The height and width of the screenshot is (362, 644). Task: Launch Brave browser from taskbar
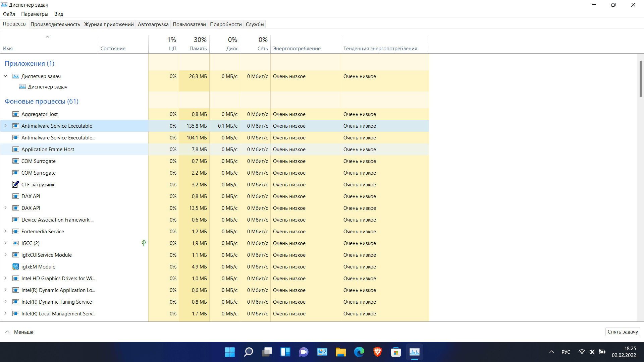click(378, 352)
